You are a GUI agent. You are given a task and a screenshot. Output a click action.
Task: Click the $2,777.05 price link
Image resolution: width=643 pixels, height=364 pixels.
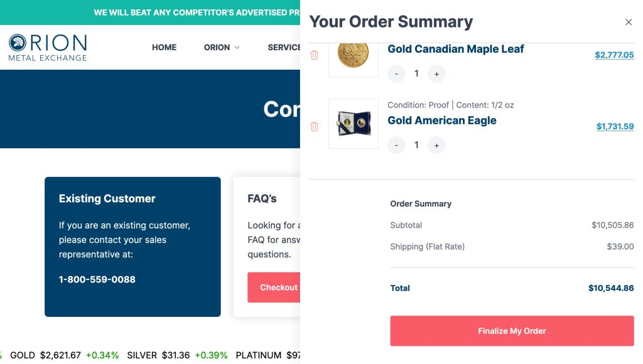pos(614,55)
